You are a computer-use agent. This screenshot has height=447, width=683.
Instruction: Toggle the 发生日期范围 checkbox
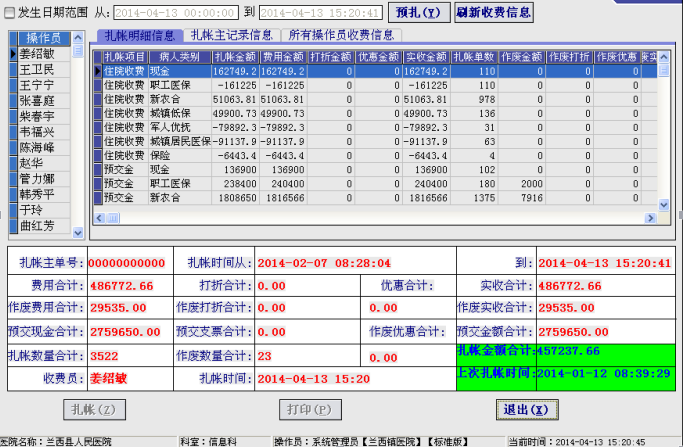9,12
